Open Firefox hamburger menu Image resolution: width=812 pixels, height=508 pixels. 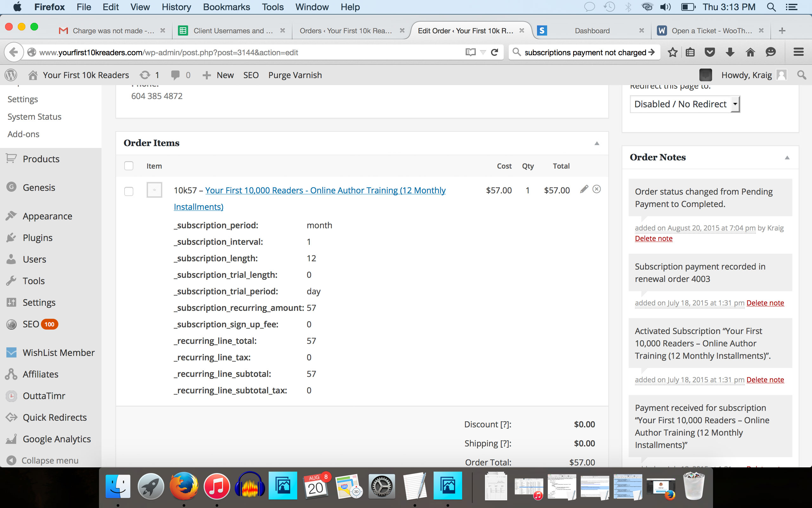[798, 52]
